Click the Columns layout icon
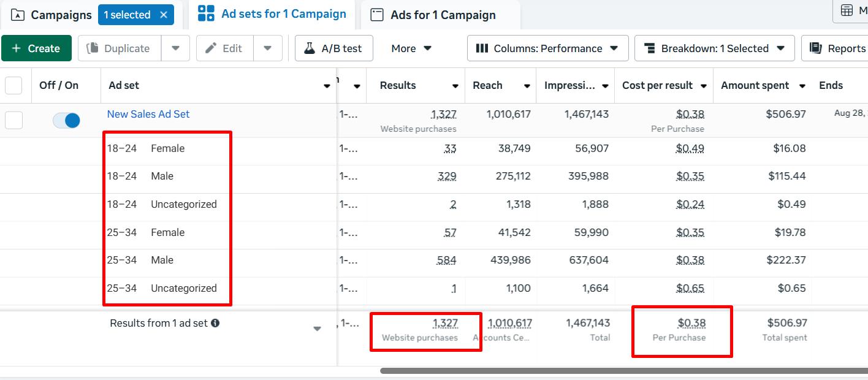The image size is (868, 380). click(482, 48)
